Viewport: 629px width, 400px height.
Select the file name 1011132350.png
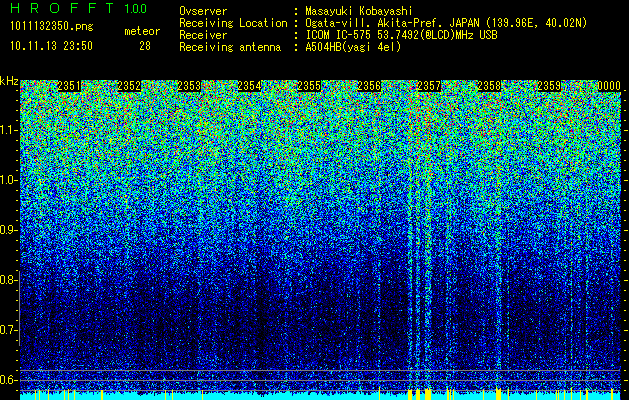pyautogui.click(x=52, y=26)
